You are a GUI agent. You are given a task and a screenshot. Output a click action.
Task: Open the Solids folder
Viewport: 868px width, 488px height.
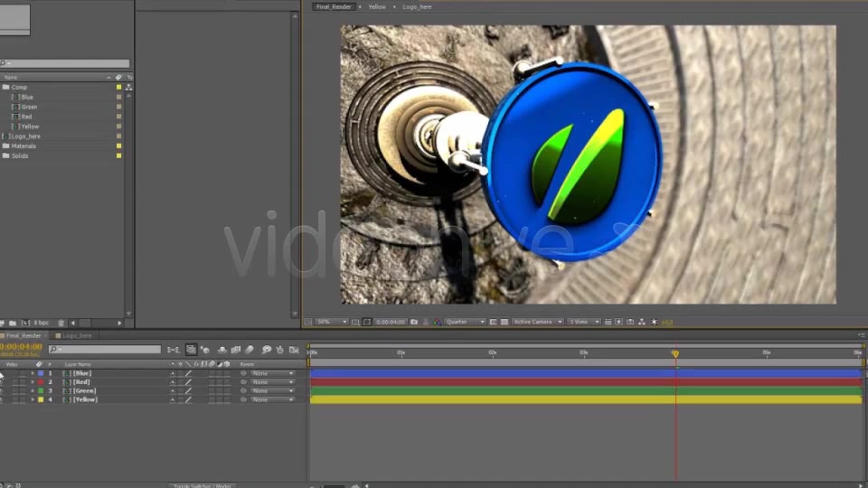[15, 156]
